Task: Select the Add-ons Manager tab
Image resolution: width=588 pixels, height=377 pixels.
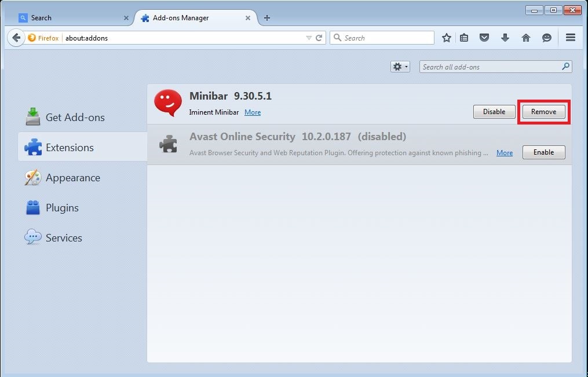Action: point(196,18)
